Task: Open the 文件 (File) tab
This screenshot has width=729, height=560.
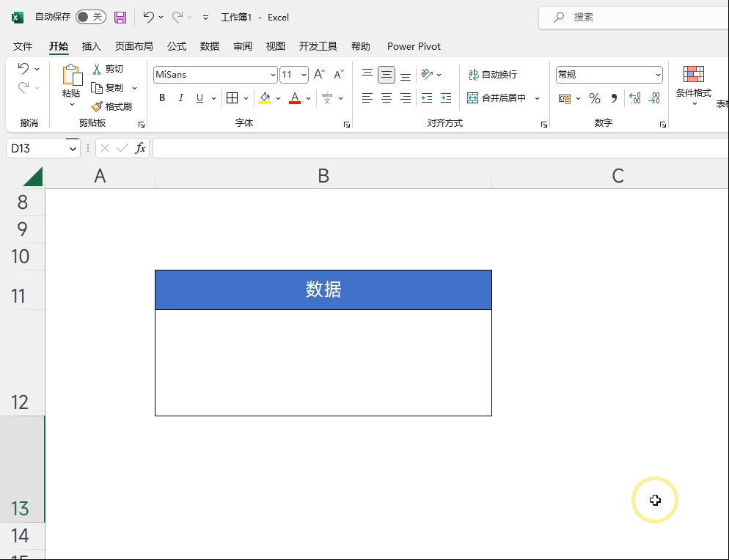Action: click(23, 46)
